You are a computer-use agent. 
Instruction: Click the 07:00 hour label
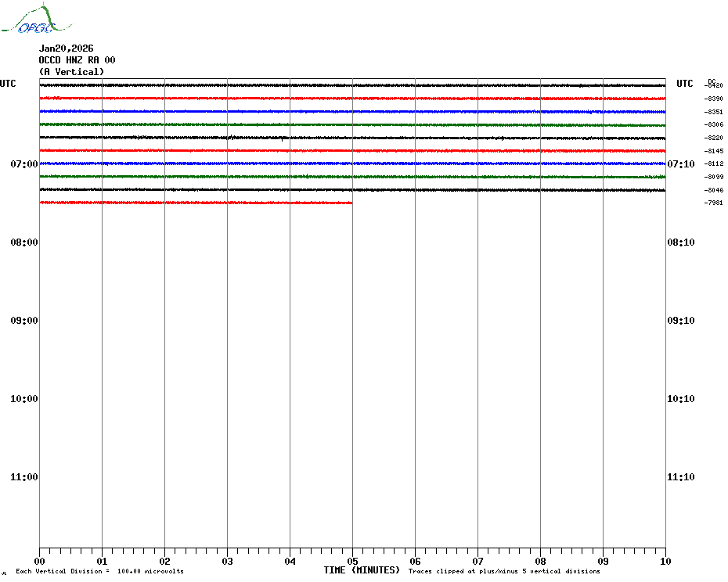pyautogui.click(x=24, y=163)
